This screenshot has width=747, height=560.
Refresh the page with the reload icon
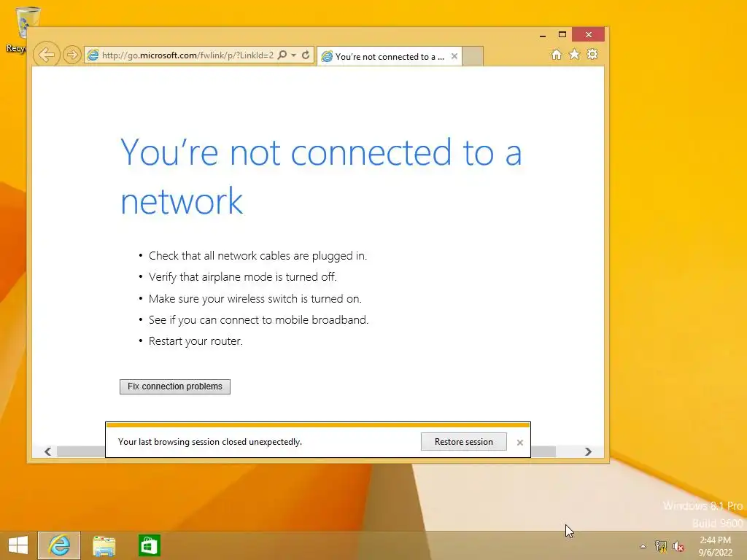point(306,55)
